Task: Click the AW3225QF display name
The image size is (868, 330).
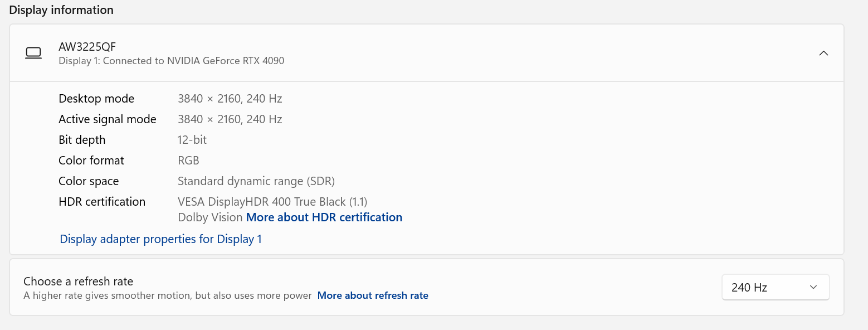Action: tap(87, 47)
